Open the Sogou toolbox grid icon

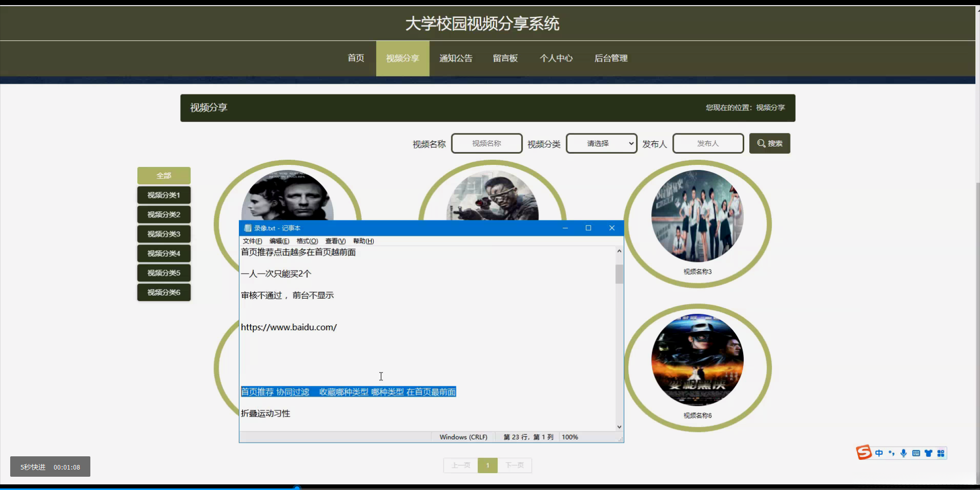point(941,453)
